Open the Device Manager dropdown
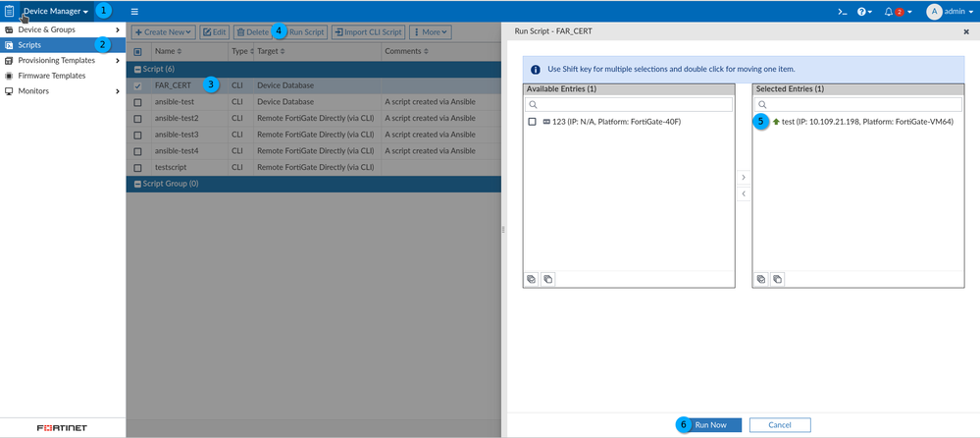Viewport: 980px width, 438px height. coord(56,11)
